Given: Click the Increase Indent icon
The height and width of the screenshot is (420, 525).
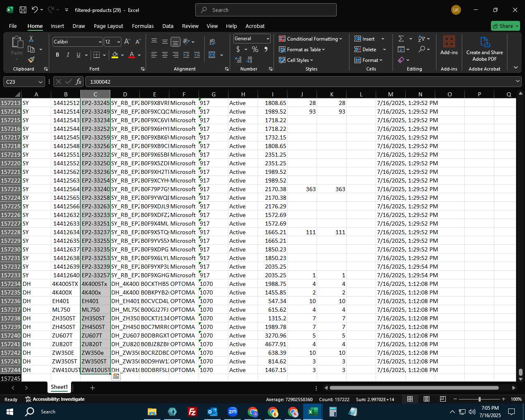Looking at the screenshot, I should 197,55.
